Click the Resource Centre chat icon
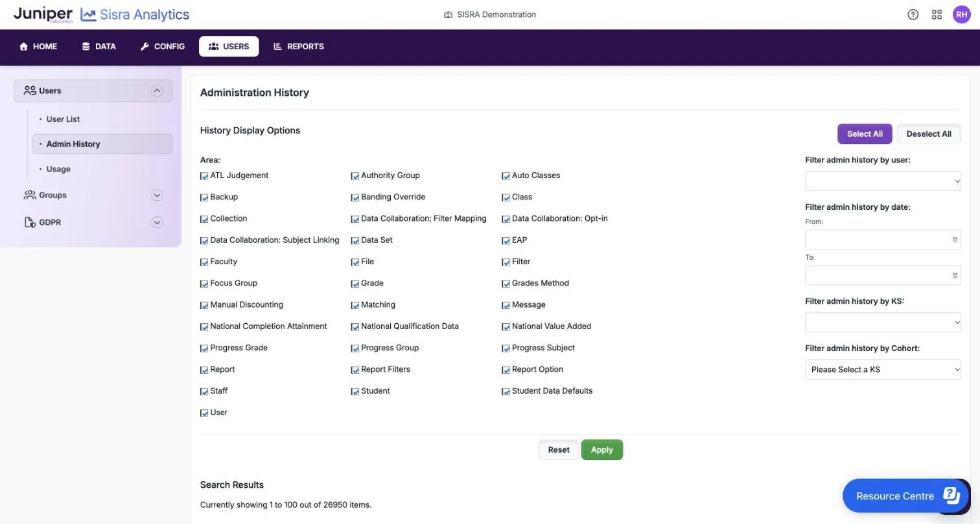Image resolution: width=980 pixels, height=524 pixels. coord(951,496)
